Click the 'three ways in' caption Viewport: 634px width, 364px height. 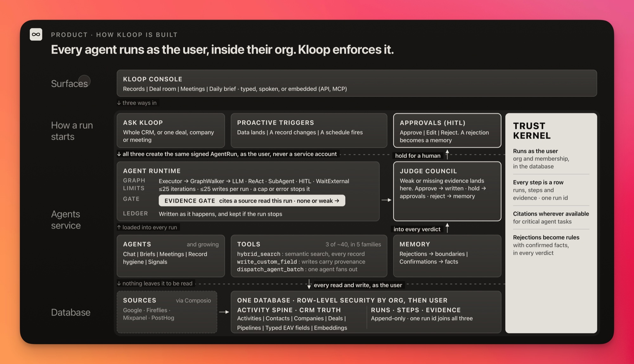(x=137, y=103)
